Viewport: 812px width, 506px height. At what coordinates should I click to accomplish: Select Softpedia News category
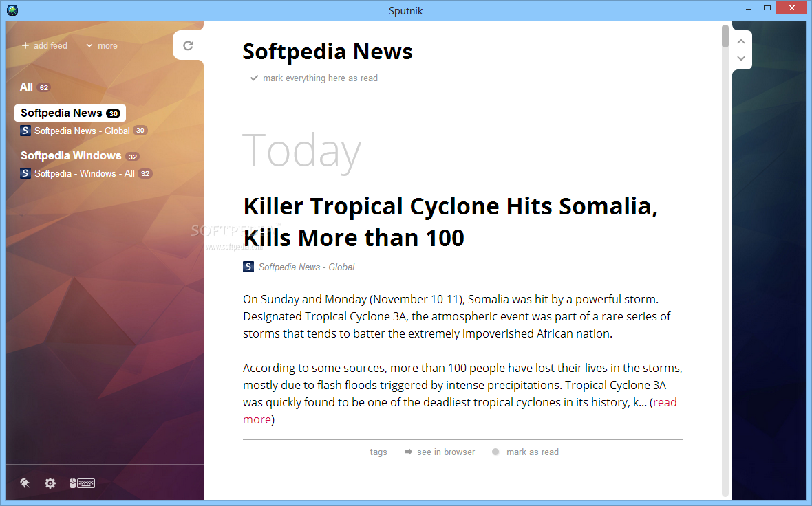click(70, 113)
